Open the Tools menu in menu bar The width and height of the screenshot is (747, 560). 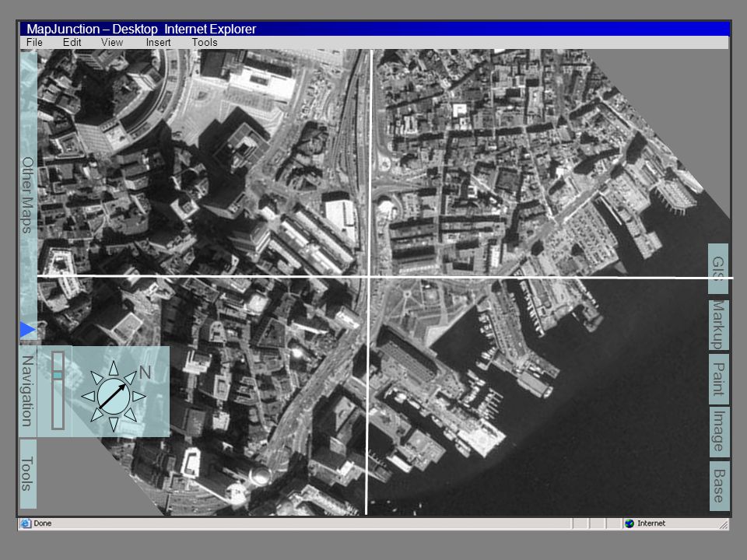click(x=205, y=42)
